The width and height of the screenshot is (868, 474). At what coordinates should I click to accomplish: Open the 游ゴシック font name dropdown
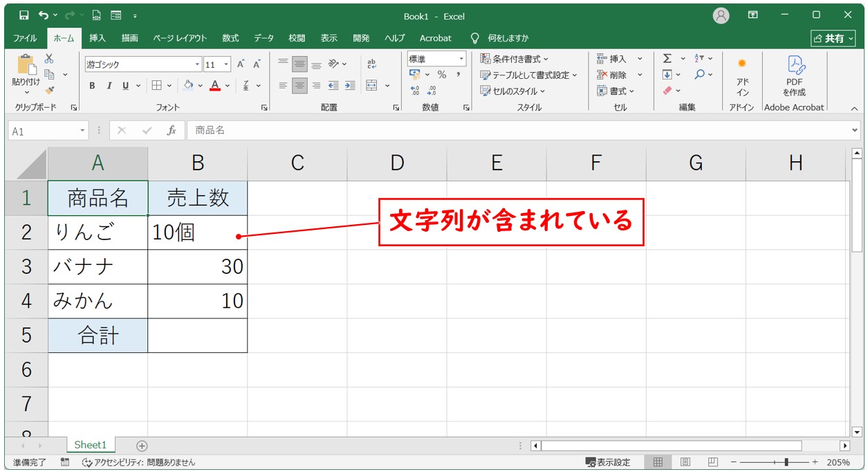pyautogui.click(x=198, y=64)
